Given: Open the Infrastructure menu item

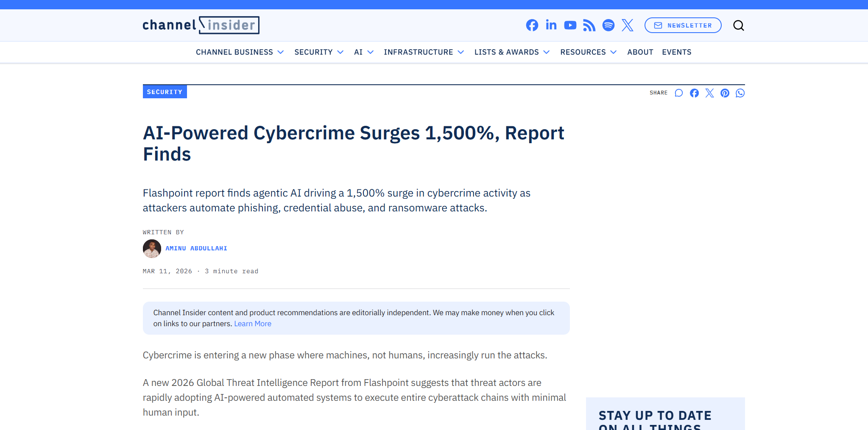Looking at the screenshot, I should click(419, 52).
